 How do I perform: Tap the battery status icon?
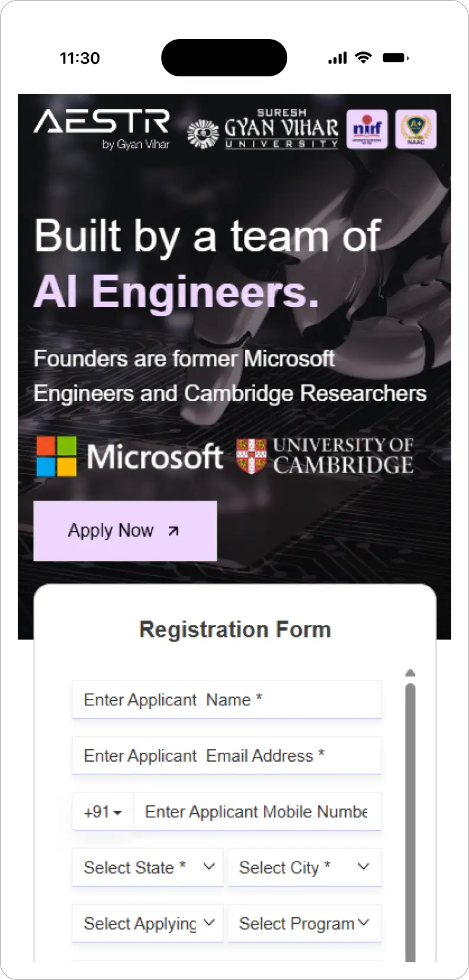point(395,58)
